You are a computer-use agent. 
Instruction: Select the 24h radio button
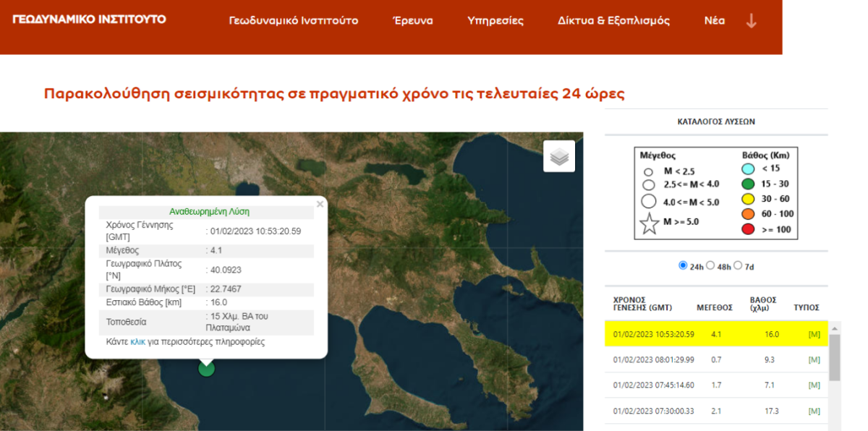[683, 265]
